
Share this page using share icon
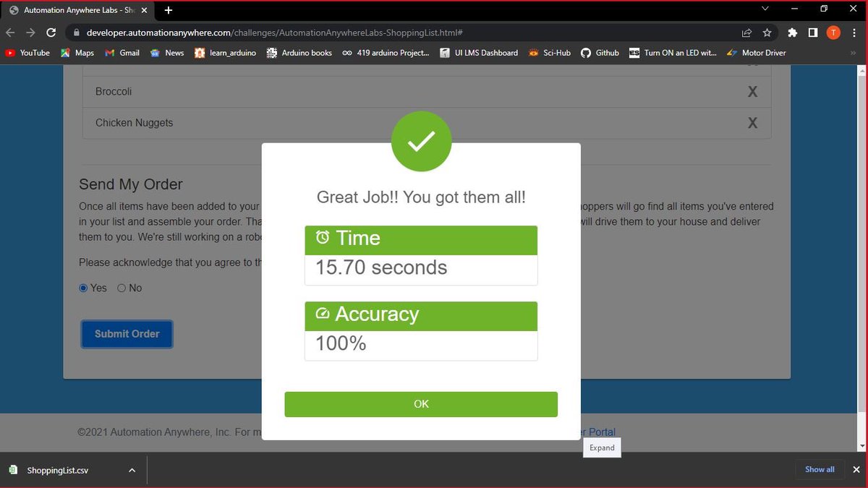point(746,33)
